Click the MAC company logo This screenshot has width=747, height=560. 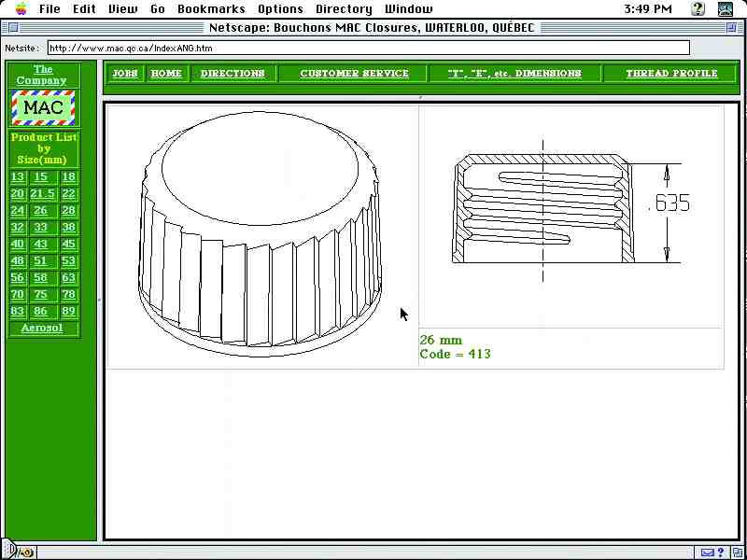click(43, 107)
